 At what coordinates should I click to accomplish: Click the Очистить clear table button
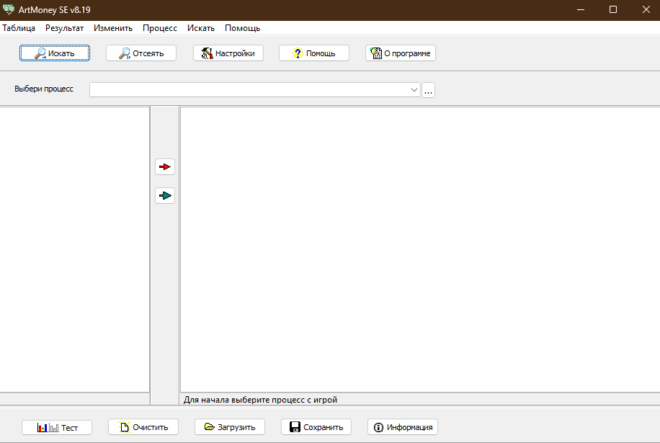coord(143,427)
